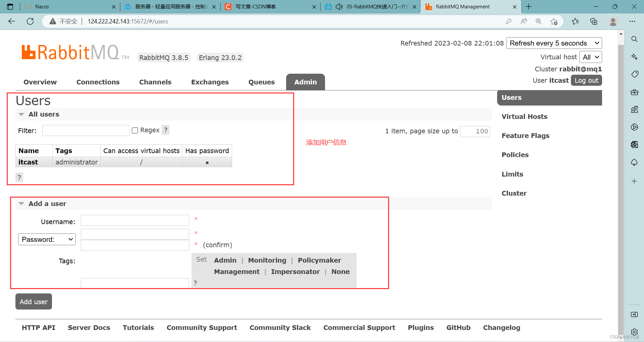Enable the Regex filter checkbox
This screenshot has height=342, width=644.
(x=135, y=130)
